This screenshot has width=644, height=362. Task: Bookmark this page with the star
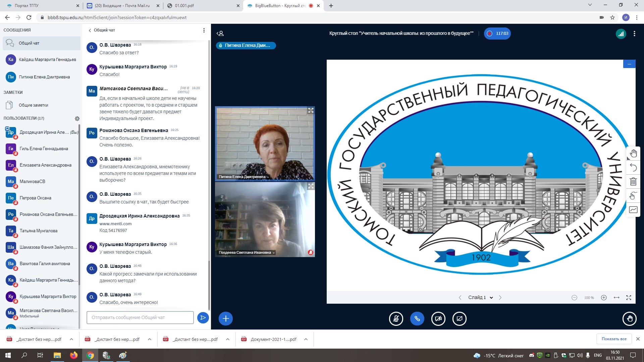pyautogui.click(x=612, y=17)
